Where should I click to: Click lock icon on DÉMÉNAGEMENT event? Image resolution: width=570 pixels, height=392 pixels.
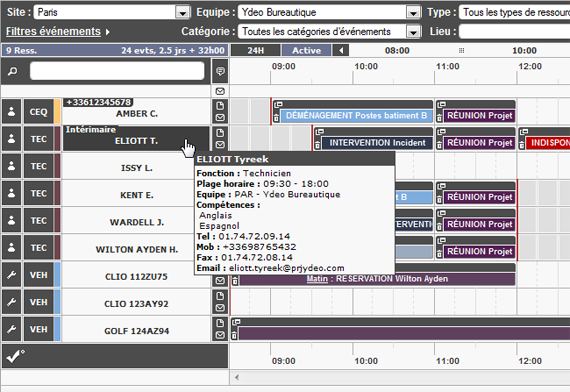(276, 117)
